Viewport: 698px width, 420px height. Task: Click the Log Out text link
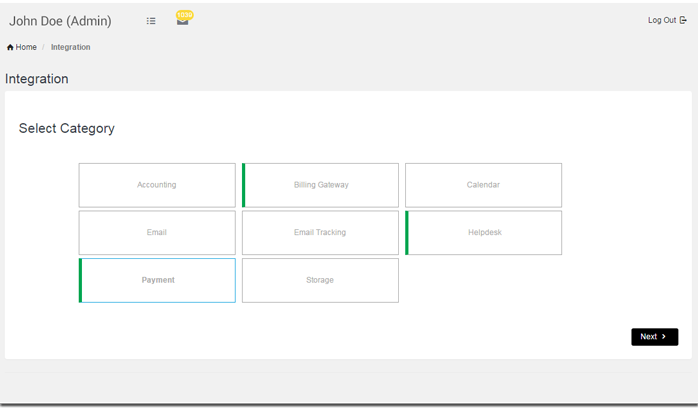[661, 20]
